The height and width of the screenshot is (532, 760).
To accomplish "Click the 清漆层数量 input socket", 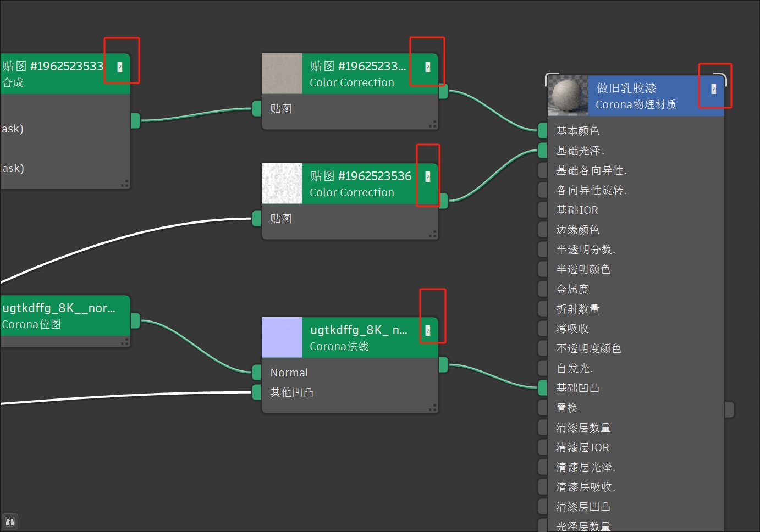I will pos(543,428).
